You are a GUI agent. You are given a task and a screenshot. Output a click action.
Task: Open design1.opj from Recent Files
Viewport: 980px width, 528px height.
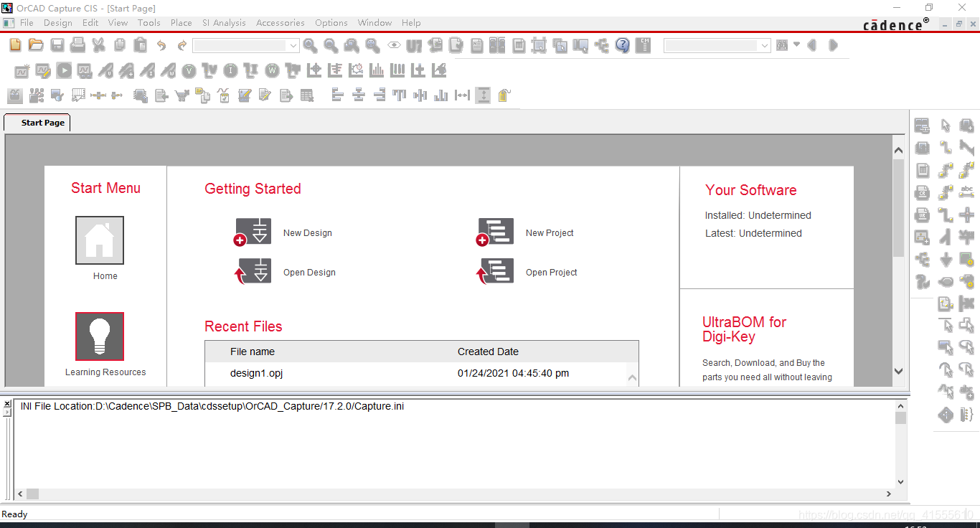pyautogui.click(x=256, y=373)
